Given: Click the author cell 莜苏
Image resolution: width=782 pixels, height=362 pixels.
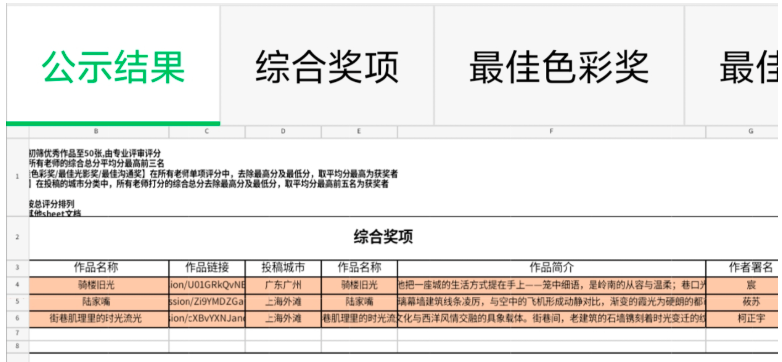Looking at the screenshot, I should tap(743, 302).
